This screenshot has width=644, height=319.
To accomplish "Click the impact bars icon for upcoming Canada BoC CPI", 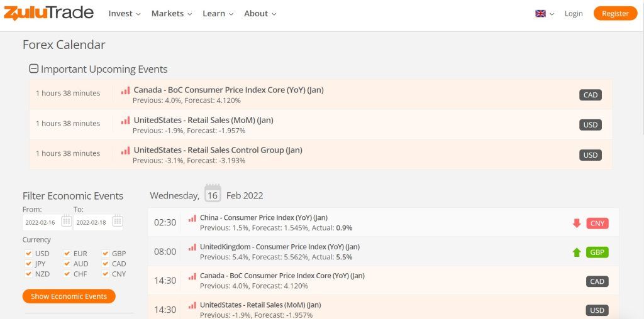I will tap(125, 90).
